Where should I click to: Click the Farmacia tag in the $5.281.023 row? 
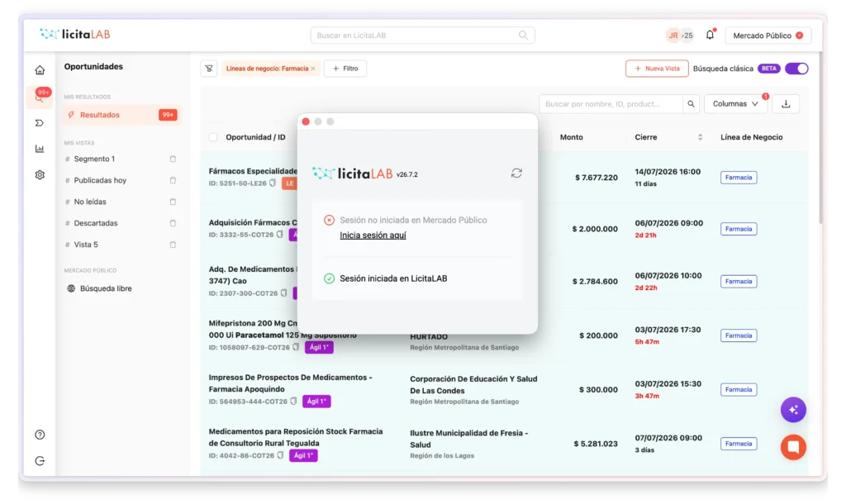click(x=738, y=444)
